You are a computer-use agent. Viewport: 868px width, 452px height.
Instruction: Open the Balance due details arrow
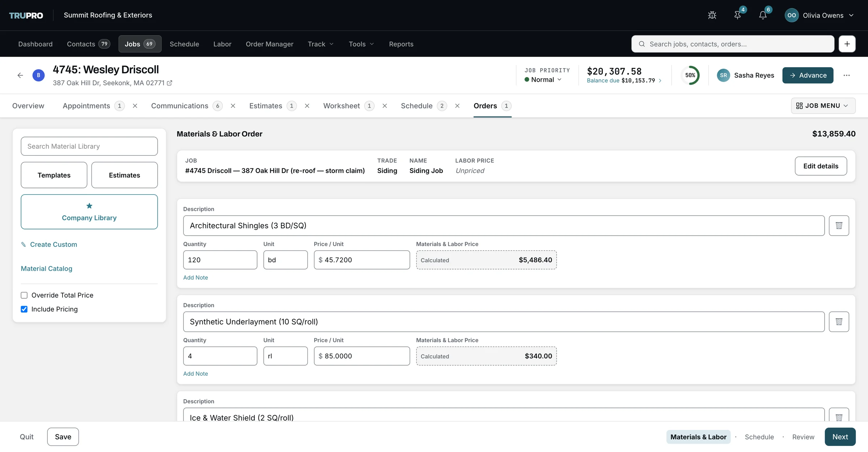[x=660, y=81]
